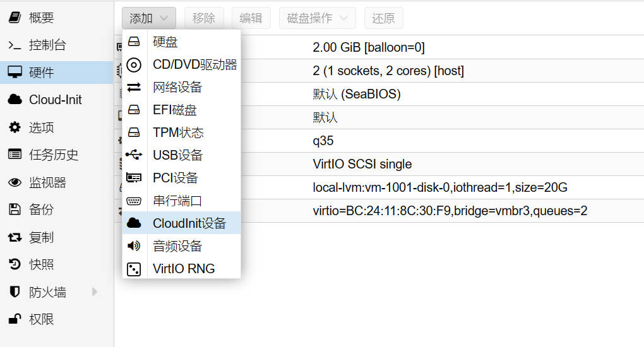Expand the 防火墙 submenu arrow
The width and height of the screenshot is (644, 347).
(95, 292)
